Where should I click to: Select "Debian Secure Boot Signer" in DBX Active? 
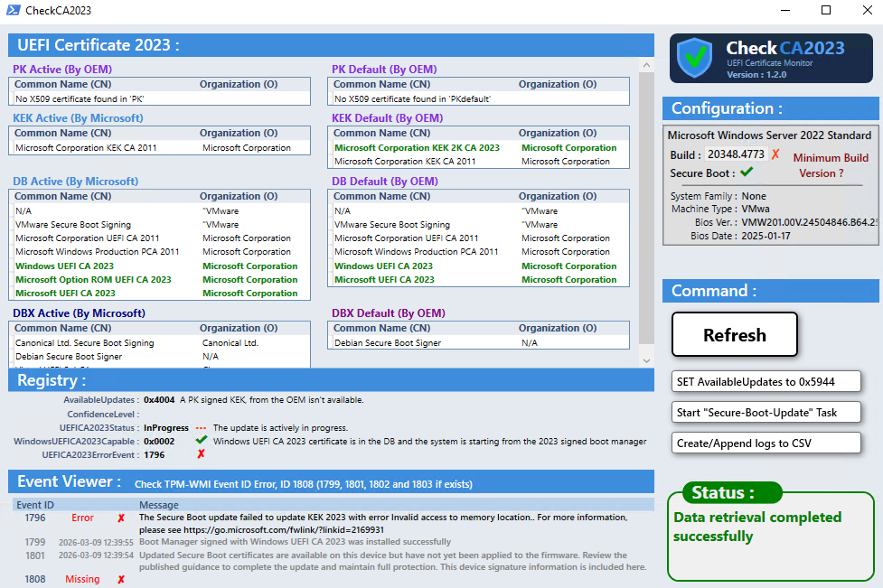pyautogui.click(x=159, y=356)
